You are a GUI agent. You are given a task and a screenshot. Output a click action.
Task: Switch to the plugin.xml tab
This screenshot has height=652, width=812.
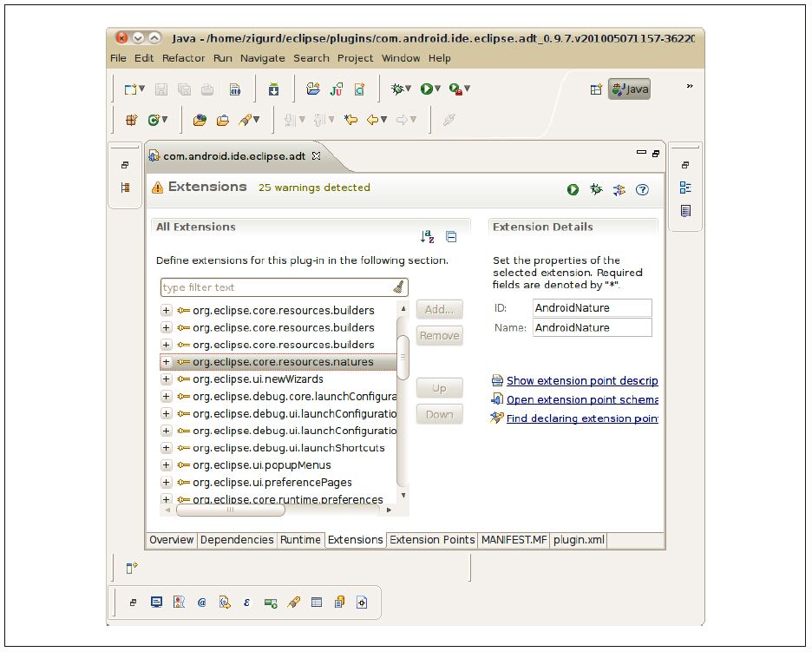pyautogui.click(x=579, y=540)
